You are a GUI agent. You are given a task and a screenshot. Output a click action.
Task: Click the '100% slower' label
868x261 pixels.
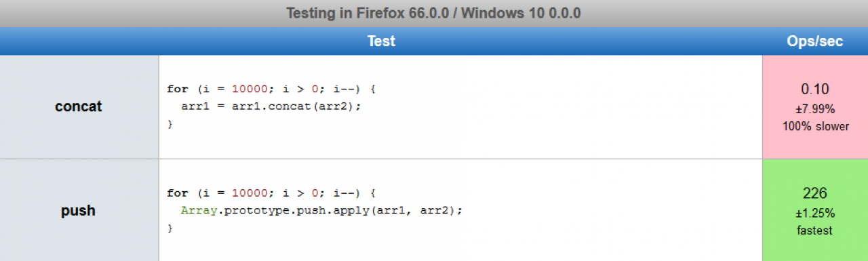(815, 126)
